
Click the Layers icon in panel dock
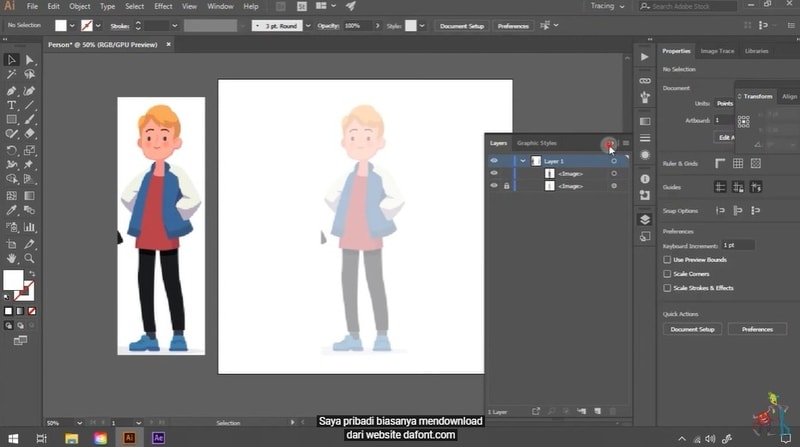645,219
